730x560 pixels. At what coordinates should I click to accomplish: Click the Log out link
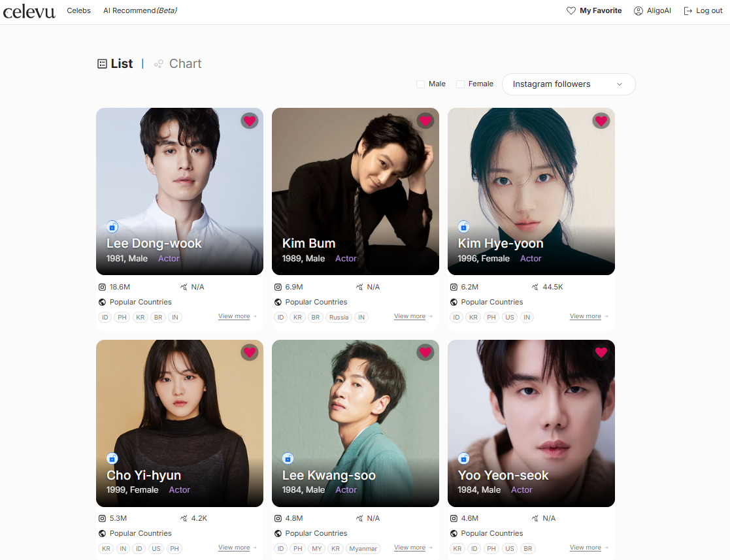tap(703, 10)
